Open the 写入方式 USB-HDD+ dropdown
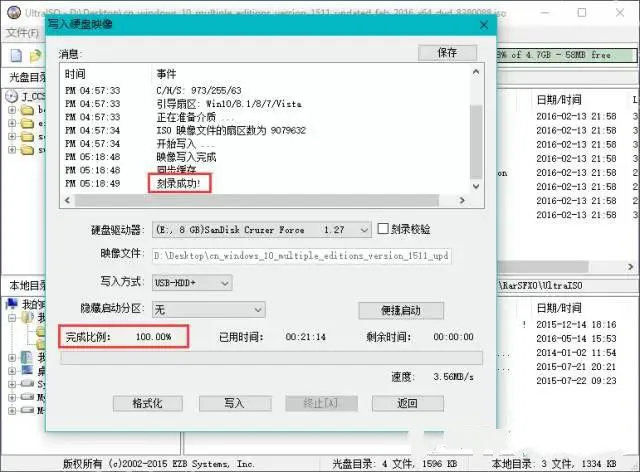 (x=224, y=283)
